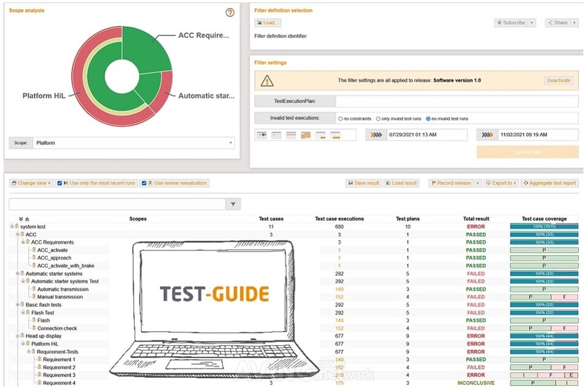Click scope icon next to Connection check

[34, 328]
